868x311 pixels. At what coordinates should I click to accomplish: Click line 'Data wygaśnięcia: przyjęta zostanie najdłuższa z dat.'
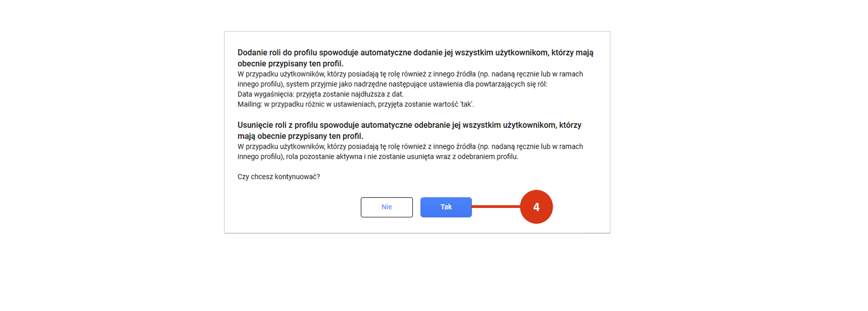[320, 94]
